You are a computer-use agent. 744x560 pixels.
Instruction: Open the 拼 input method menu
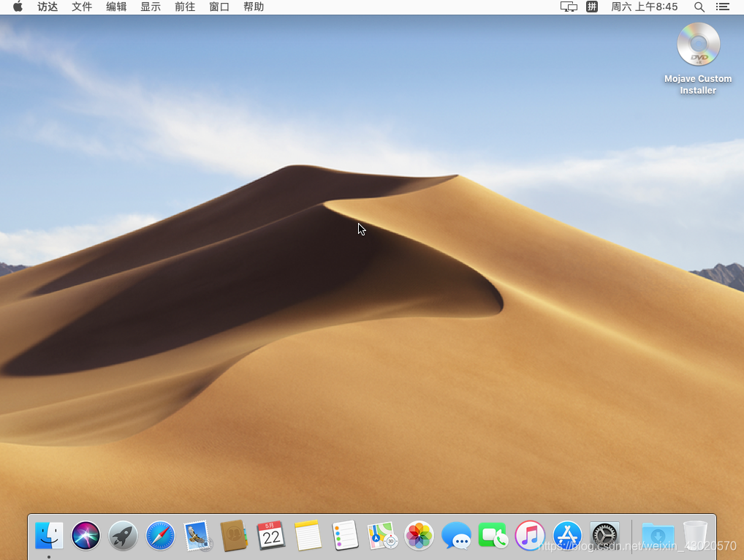592,7
